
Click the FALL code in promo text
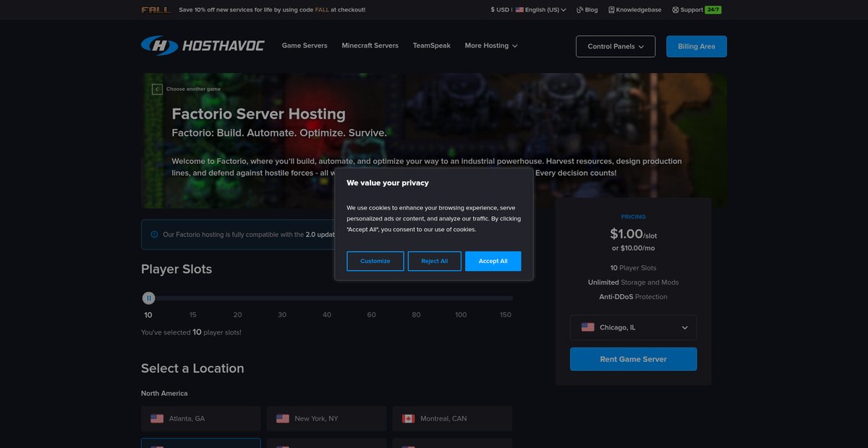(x=322, y=10)
